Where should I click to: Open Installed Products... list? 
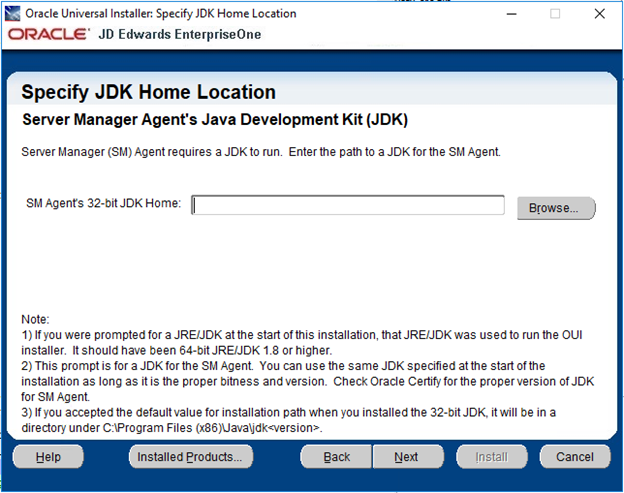pos(191,457)
